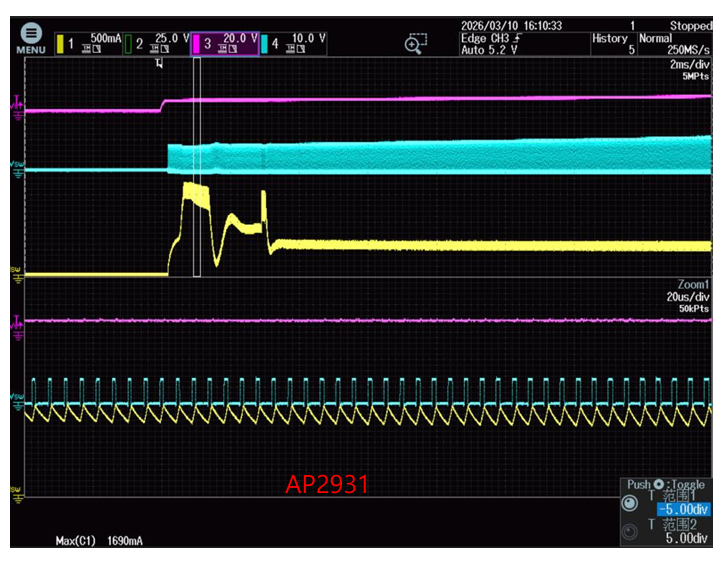This screenshot has height=562, width=723.
Task: Open the round MENU button
Action: 30,37
